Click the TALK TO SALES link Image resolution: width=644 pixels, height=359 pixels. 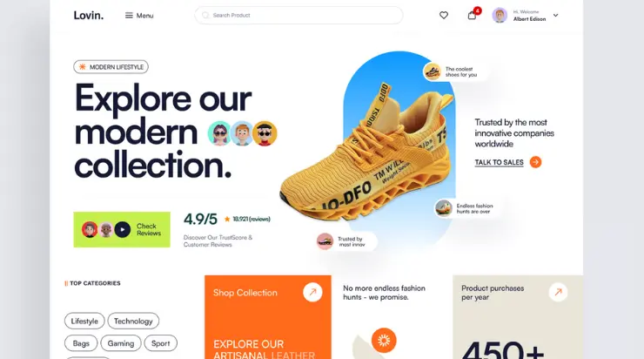click(499, 162)
